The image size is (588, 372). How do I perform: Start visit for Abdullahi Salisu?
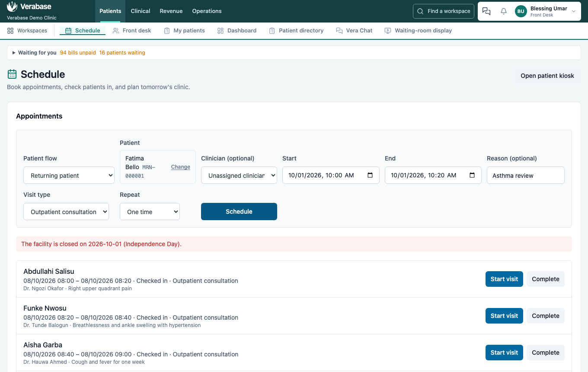click(x=504, y=279)
